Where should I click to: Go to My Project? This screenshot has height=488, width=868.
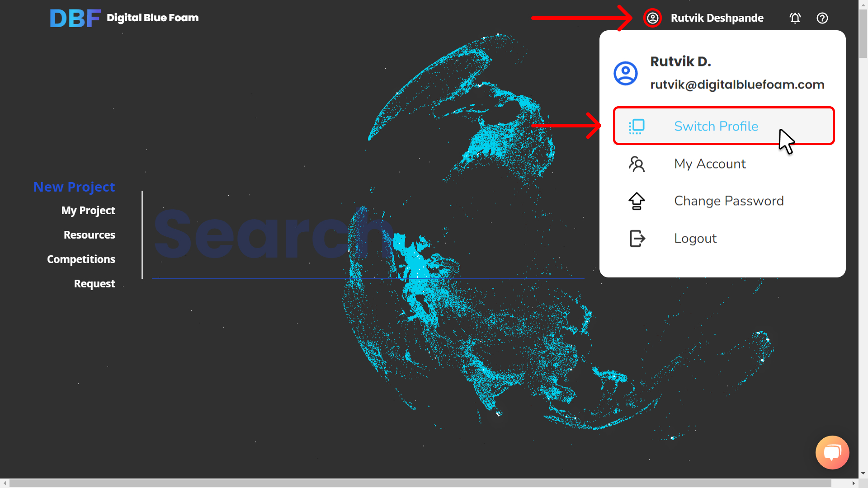click(x=88, y=211)
